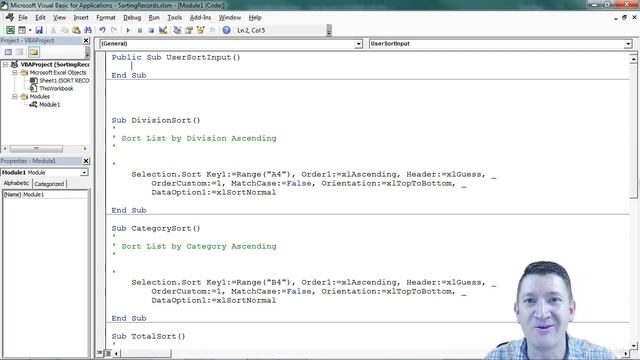Open the Window menu

pos(230,18)
